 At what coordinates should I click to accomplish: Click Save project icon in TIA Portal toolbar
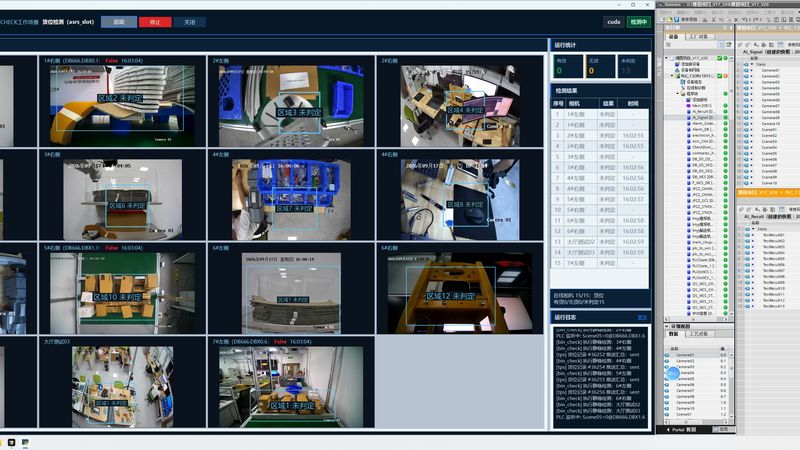coord(677,19)
